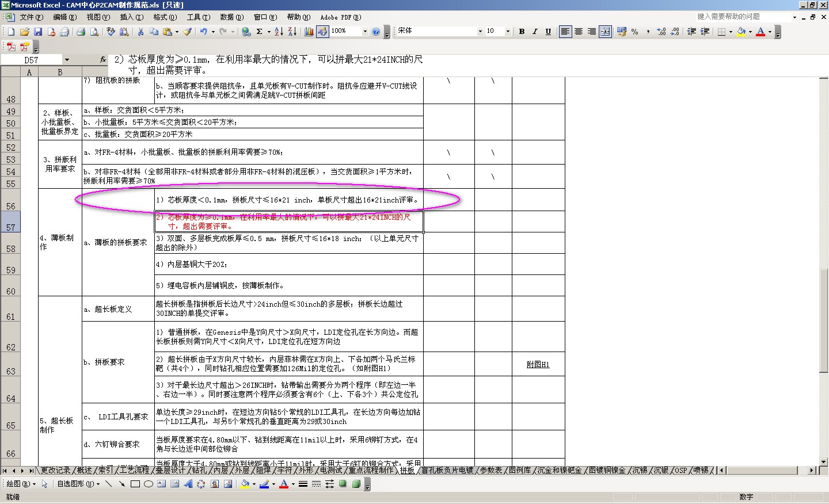Toggle underline formatting

pyautogui.click(x=548, y=32)
